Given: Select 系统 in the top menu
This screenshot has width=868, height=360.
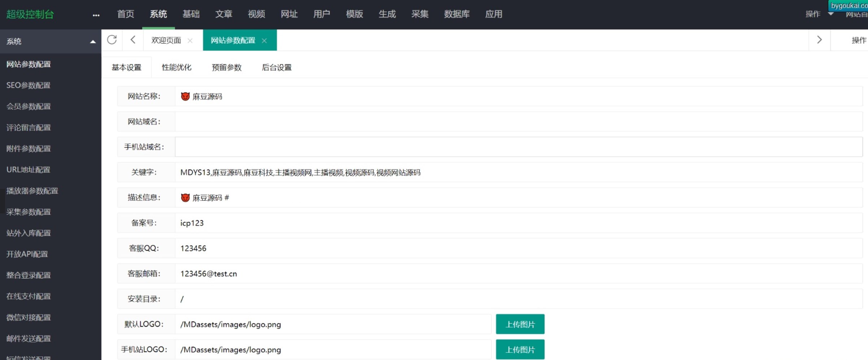Looking at the screenshot, I should (x=158, y=14).
